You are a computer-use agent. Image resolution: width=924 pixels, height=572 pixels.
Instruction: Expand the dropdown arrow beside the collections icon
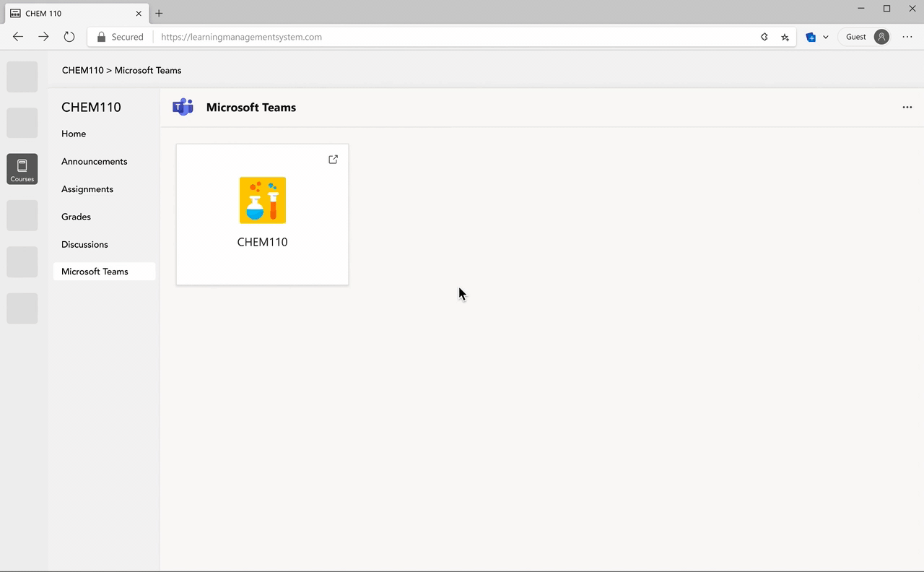826,37
